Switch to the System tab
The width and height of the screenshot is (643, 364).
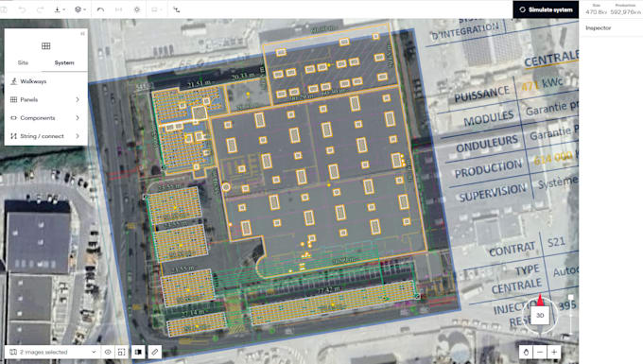pyautogui.click(x=64, y=62)
